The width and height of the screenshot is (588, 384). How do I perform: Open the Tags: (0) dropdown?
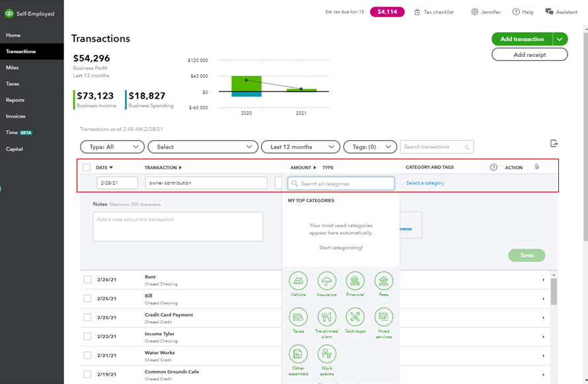click(370, 147)
